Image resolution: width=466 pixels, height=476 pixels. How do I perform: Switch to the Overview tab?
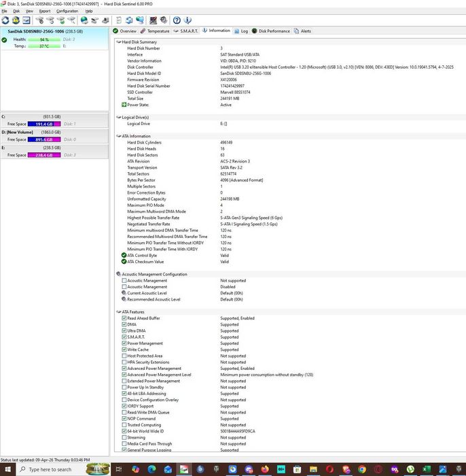click(x=125, y=31)
